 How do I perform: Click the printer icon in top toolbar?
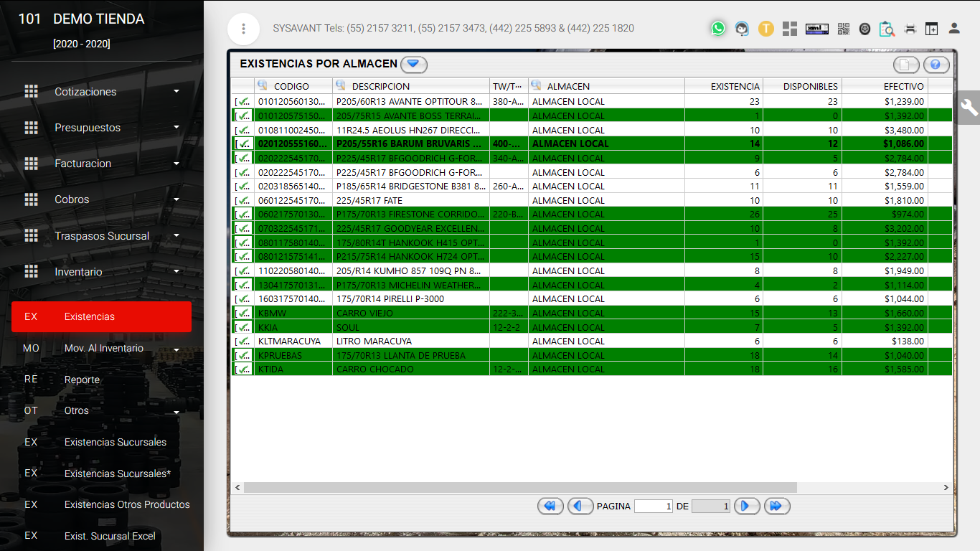pyautogui.click(x=910, y=29)
